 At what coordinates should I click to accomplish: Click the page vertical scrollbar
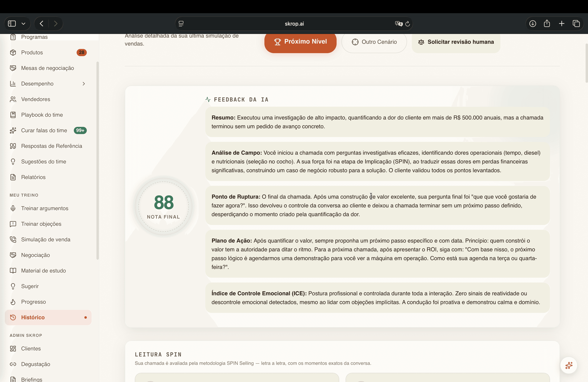587,63
